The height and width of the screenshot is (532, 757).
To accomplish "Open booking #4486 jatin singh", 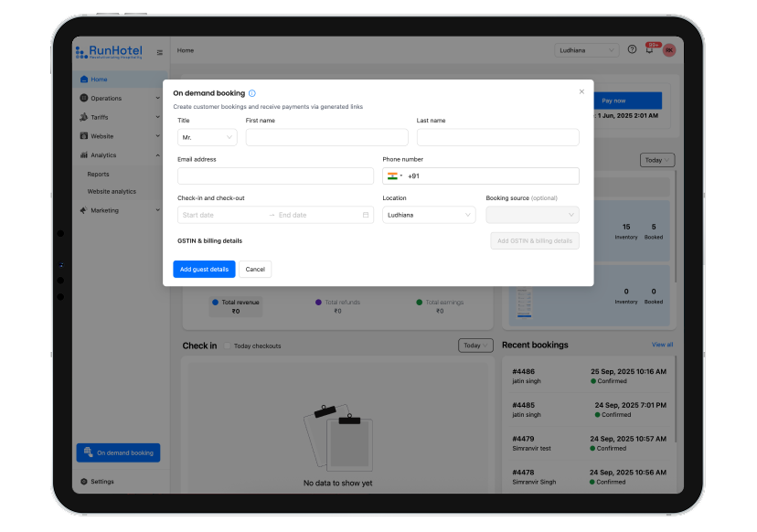I will tap(589, 376).
